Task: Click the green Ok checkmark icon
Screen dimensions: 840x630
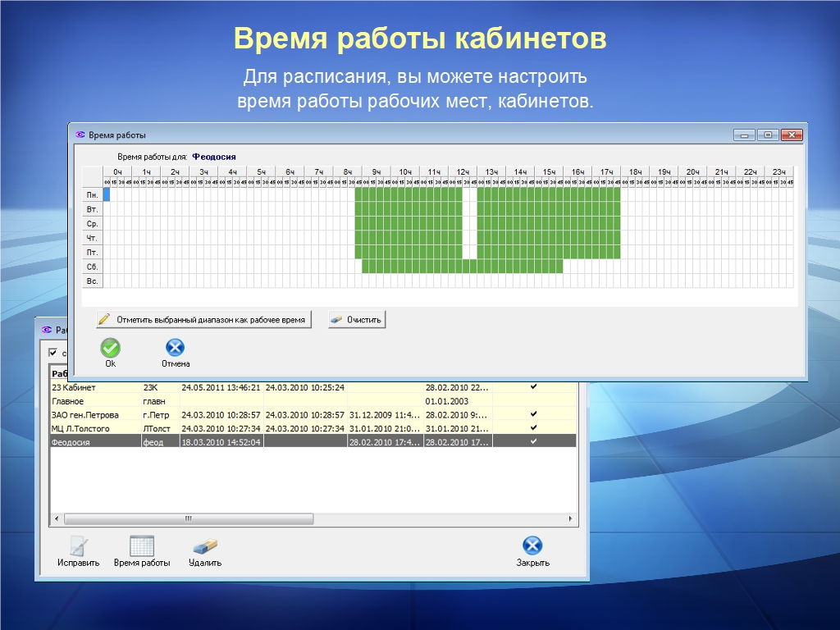Action: [x=110, y=348]
